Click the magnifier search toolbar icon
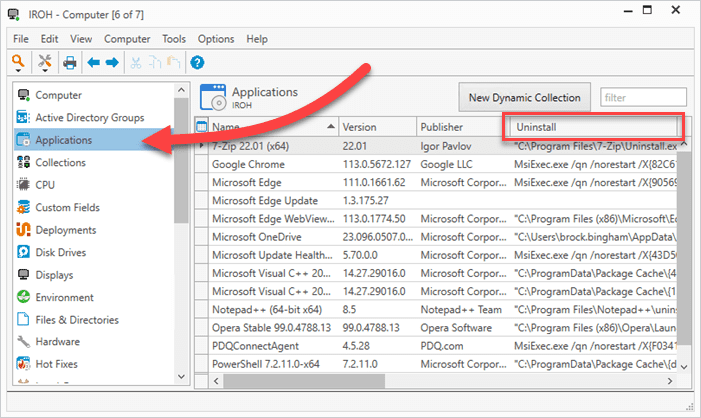This screenshot has width=701, height=418. click(x=18, y=60)
